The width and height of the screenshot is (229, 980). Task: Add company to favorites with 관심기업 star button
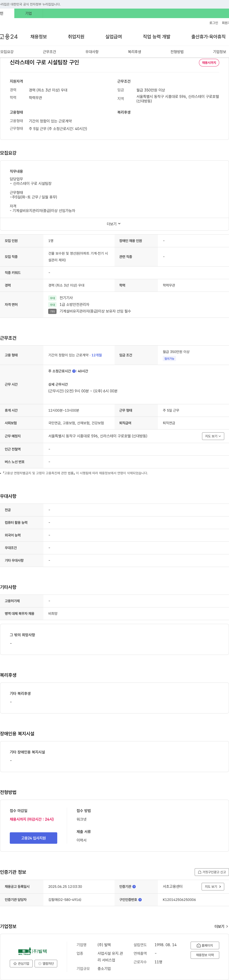(x=21, y=964)
